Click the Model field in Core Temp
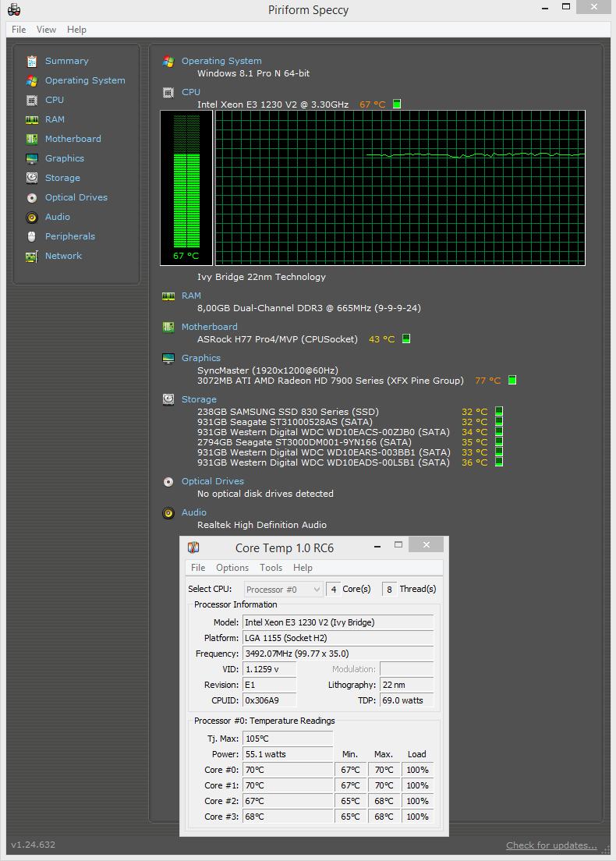 tap(338, 622)
